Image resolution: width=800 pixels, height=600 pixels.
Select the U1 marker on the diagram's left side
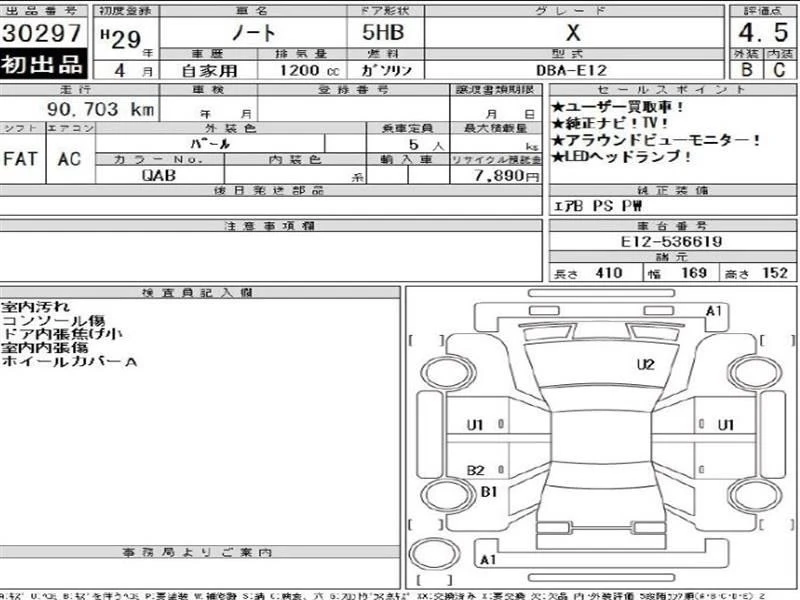475,424
